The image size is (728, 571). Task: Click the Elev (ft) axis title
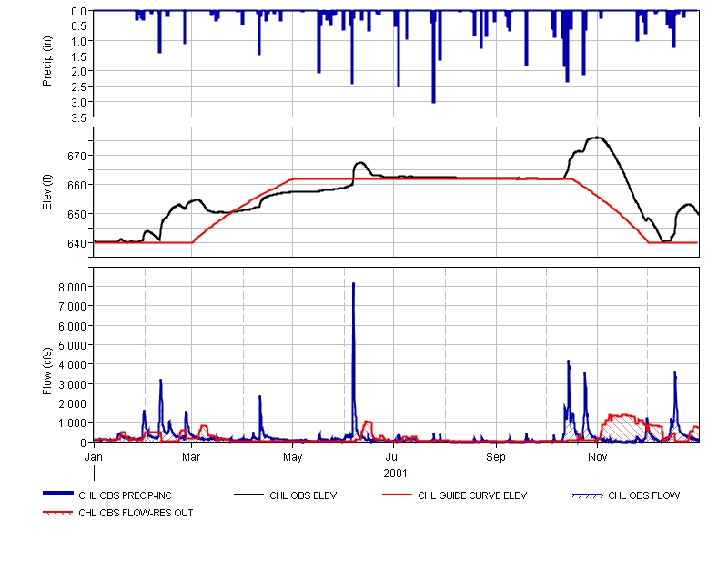click(x=47, y=192)
